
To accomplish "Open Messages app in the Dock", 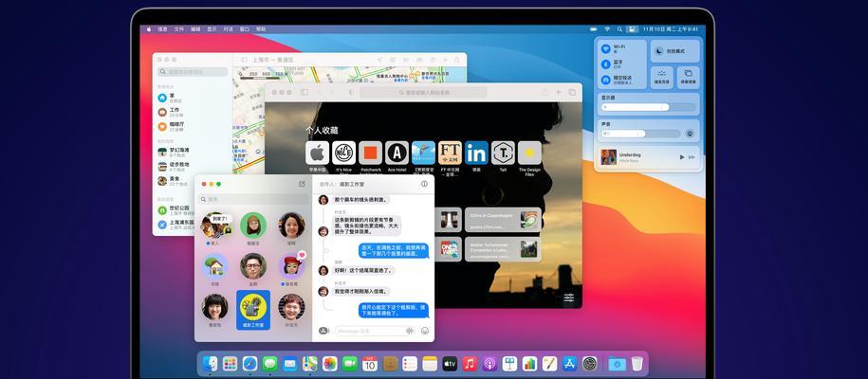I will pyautogui.click(x=269, y=364).
